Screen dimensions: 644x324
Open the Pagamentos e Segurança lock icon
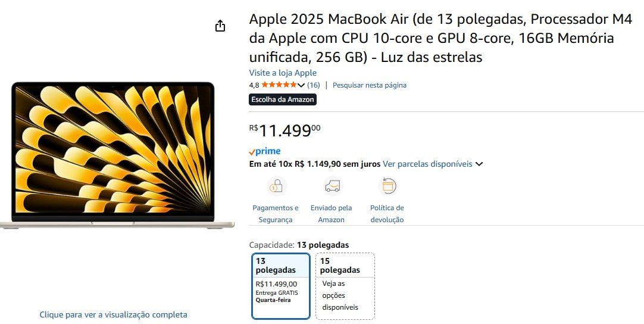tap(276, 186)
